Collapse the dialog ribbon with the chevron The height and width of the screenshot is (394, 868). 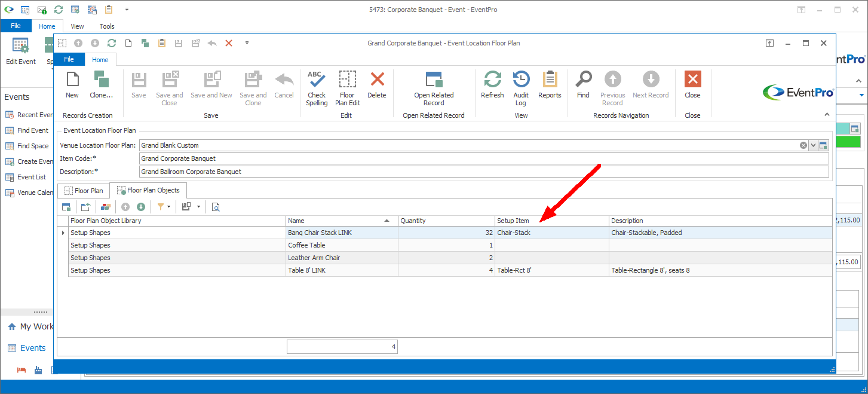pos(827,114)
